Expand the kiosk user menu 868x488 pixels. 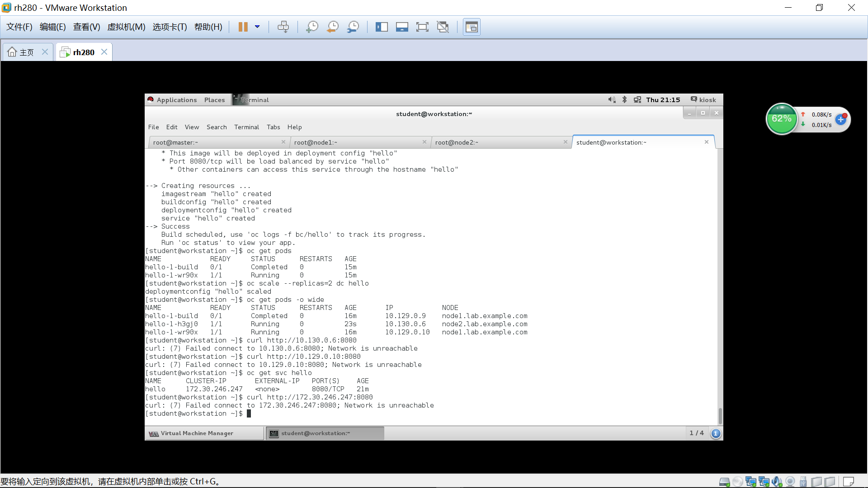pyautogui.click(x=703, y=100)
